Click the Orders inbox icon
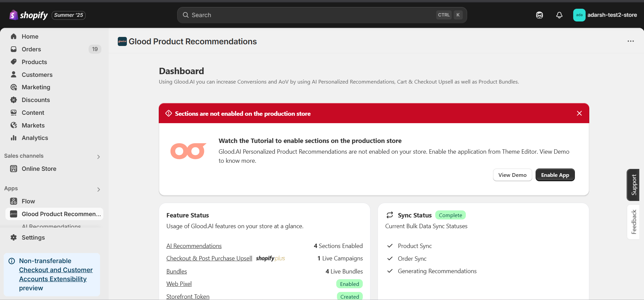 tap(13, 49)
